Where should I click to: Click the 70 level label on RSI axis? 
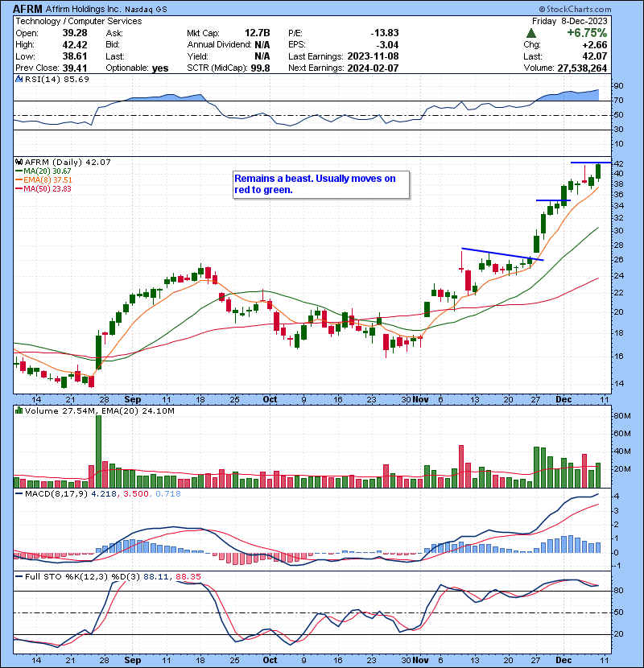(x=618, y=101)
